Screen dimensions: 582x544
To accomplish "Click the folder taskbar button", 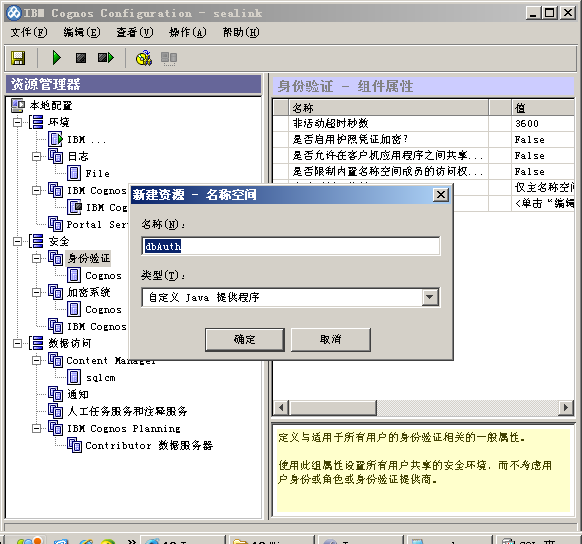I will coord(272,540).
